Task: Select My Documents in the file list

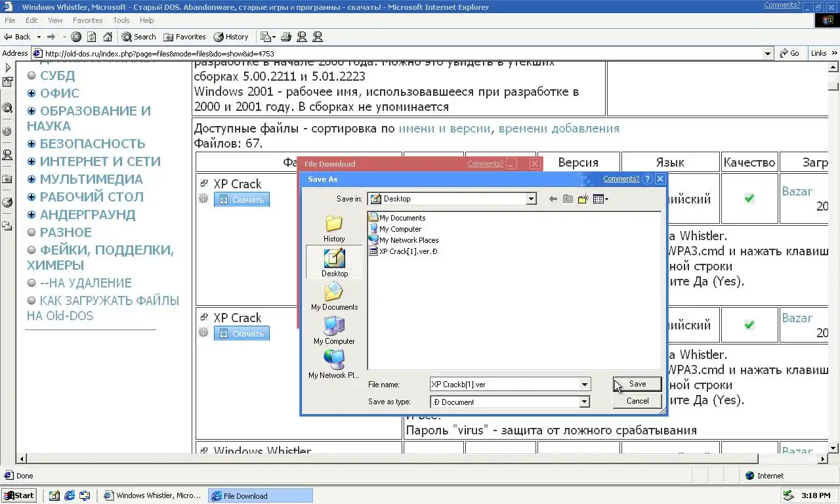Action: coord(398,218)
